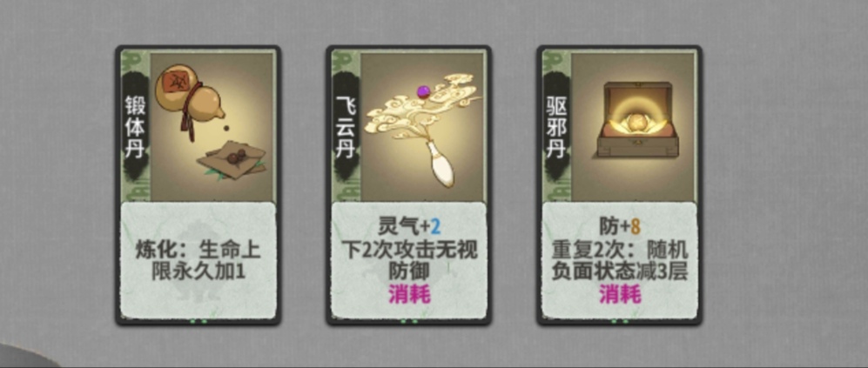Click the pink 消耗 tag on 飞云丹
This screenshot has width=868, height=368.
[409, 294]
